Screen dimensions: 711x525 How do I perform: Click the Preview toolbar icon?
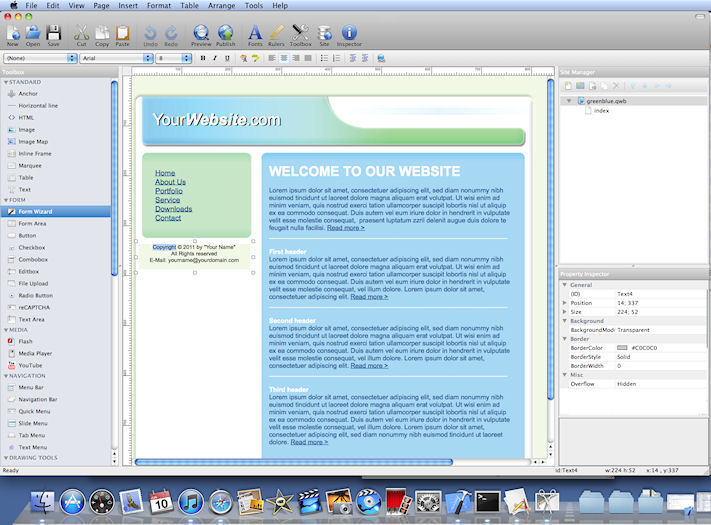pyautogui.click(x=201, y=35)
